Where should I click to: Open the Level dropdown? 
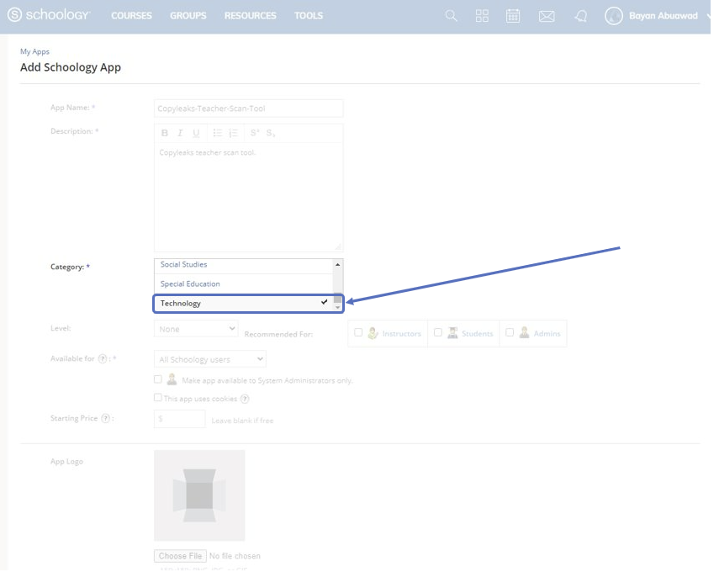click(x=196, y=329)
